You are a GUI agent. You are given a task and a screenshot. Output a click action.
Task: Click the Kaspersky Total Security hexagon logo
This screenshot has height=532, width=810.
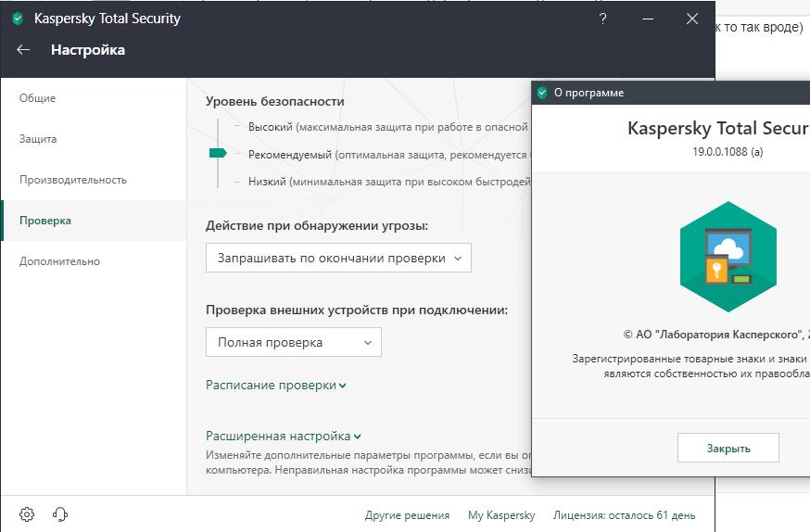[x=728, y=255]
